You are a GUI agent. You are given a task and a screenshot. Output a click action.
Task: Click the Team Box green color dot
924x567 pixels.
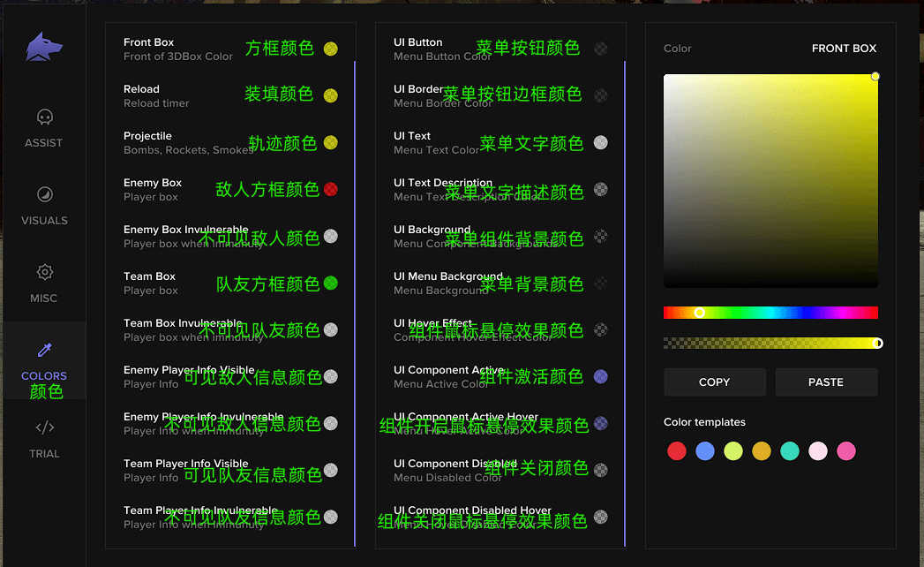click(330, 283)
